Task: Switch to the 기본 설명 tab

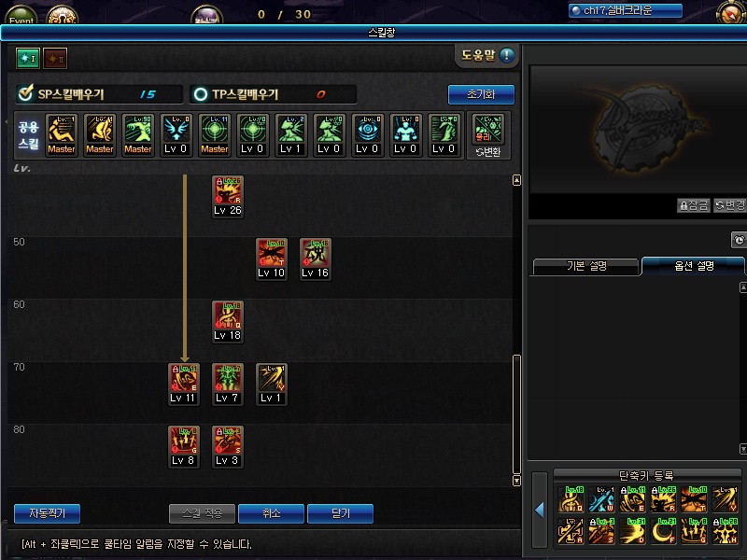Action: [586, 266]
